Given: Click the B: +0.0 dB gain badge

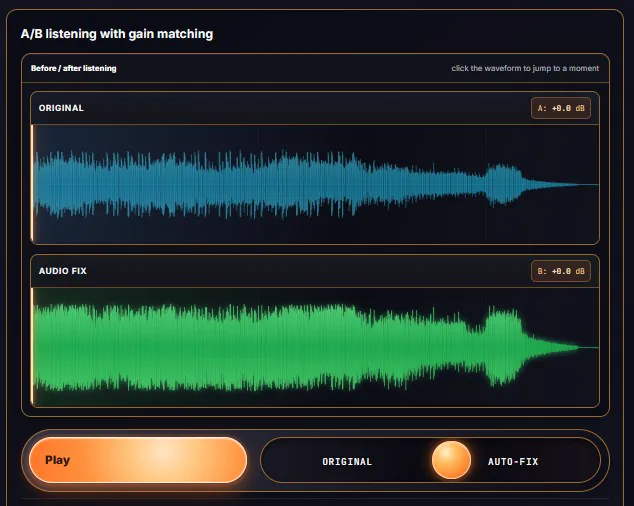Looking at the screenshot, I should coord(561,271).
